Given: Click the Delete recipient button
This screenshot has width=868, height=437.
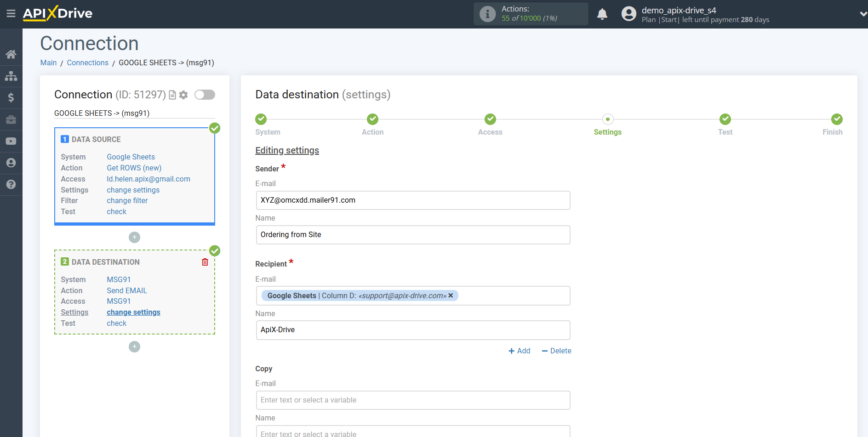Looking at the screenshot, I should [x=556, y=351].
